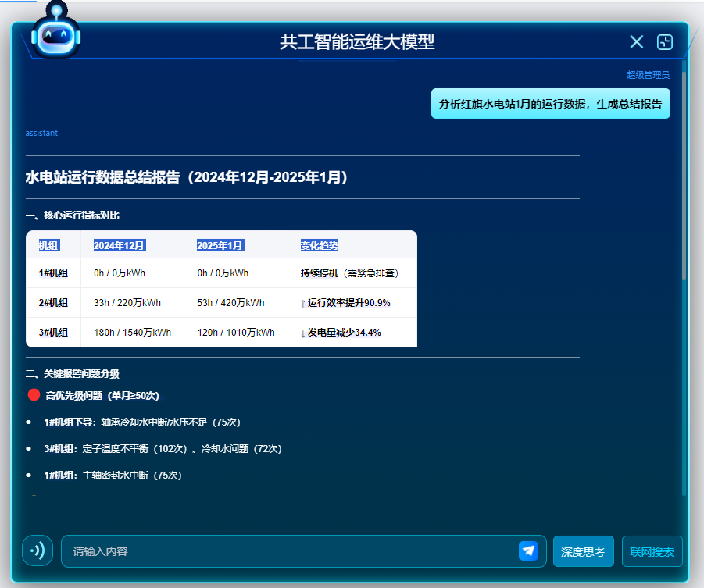
Task: Select the 2024年12月 column header
Action: pos(119,245)
